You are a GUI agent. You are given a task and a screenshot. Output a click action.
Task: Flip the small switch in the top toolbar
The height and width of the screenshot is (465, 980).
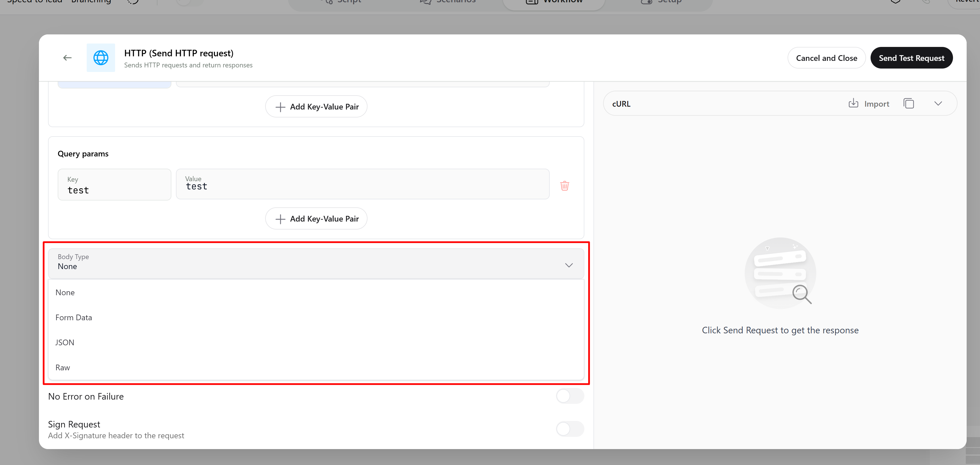coord(186,1)
